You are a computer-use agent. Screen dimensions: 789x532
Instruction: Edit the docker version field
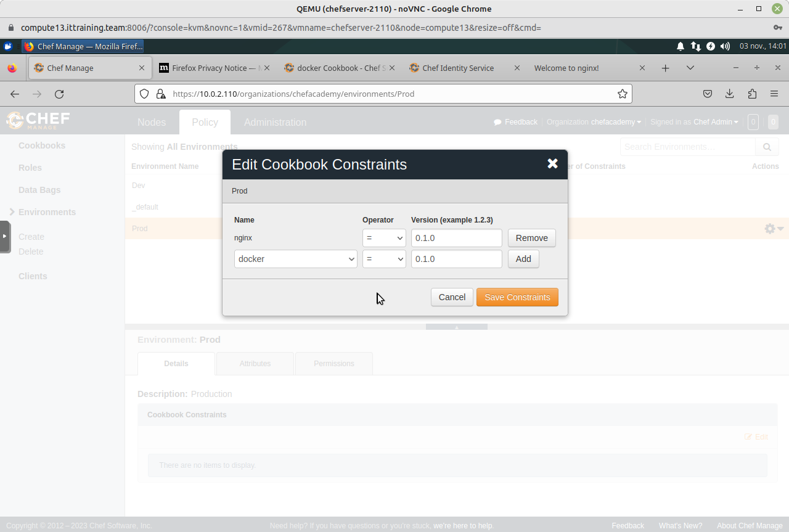[x=457, y=259]
